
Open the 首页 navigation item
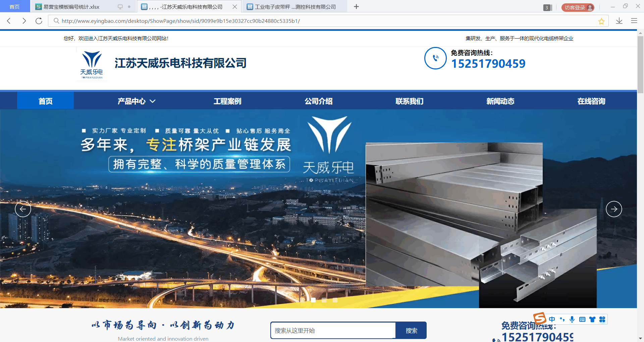(45, 101)
